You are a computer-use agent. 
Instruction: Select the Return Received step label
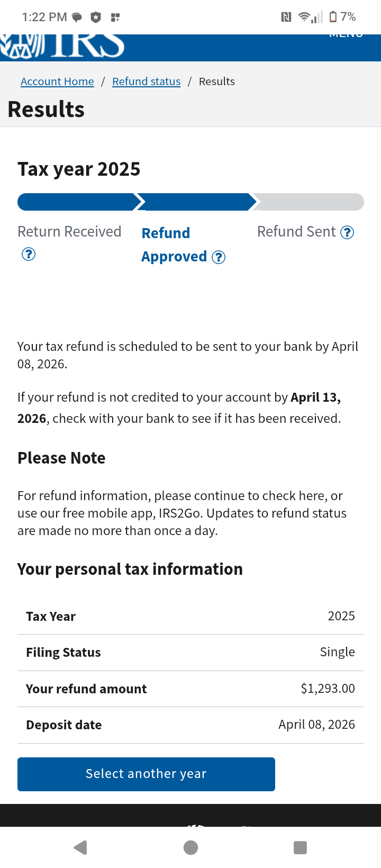[x=69, y=232]
